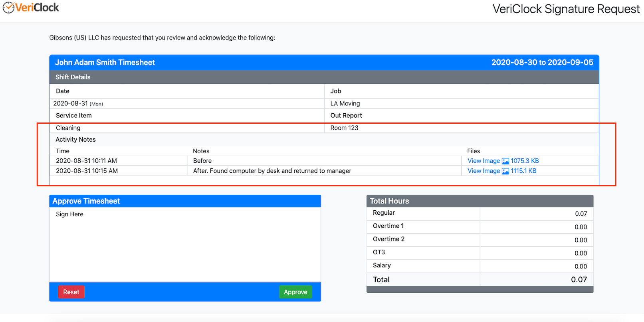Click the 1075.3 KB file size link
Viewport: 644px width, 322px height.
click(x=525, y=161)
